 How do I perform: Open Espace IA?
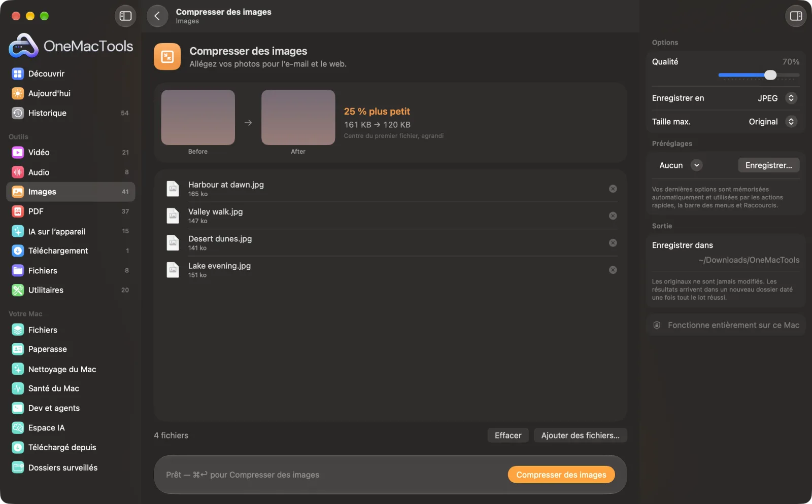71,428
